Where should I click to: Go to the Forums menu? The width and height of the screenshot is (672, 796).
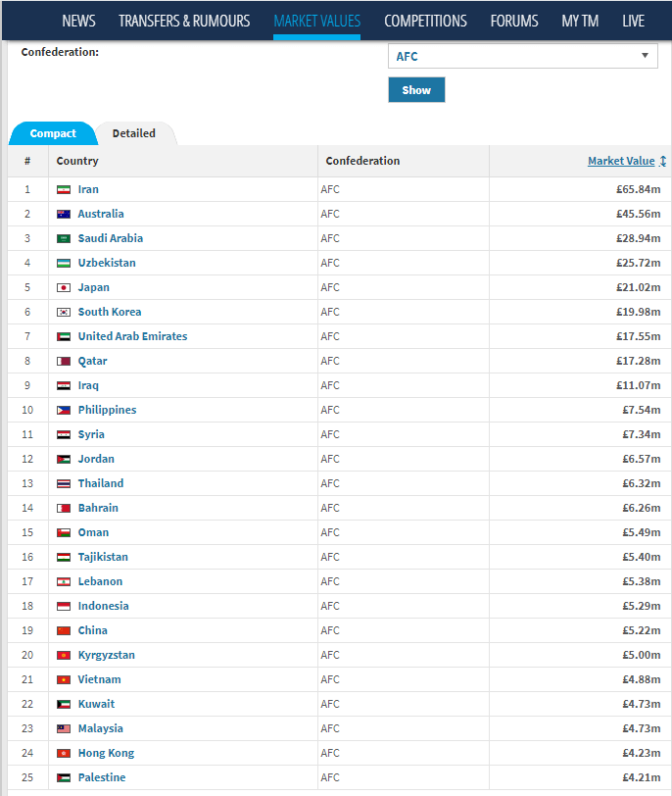point(513,21)
